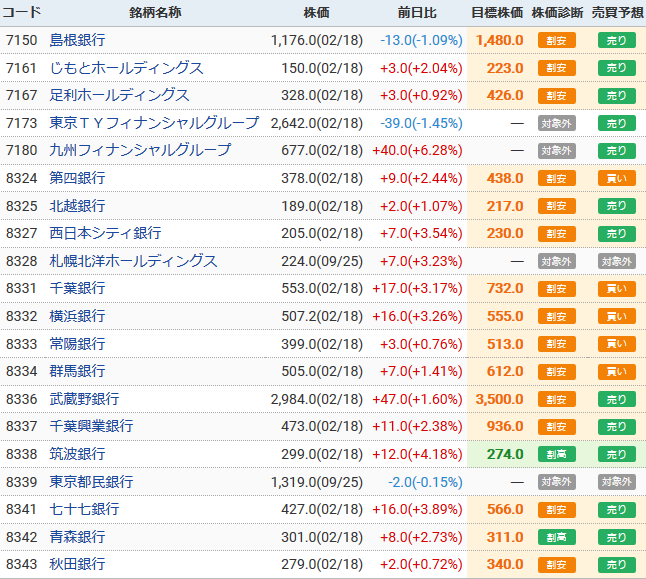Open the じもとホールディングス stock link
This screenshot has width=646, height=579.
(126, 68)
